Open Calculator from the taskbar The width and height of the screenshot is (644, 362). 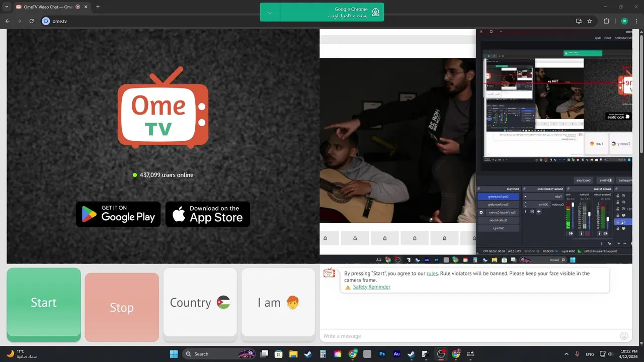coord(323,354)
